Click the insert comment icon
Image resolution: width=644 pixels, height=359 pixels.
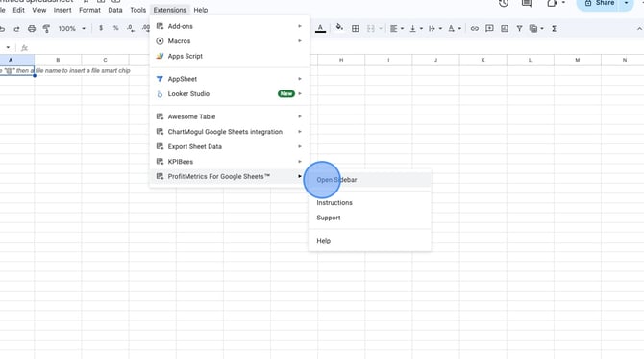pyautogui.click(x=489, y=28)
